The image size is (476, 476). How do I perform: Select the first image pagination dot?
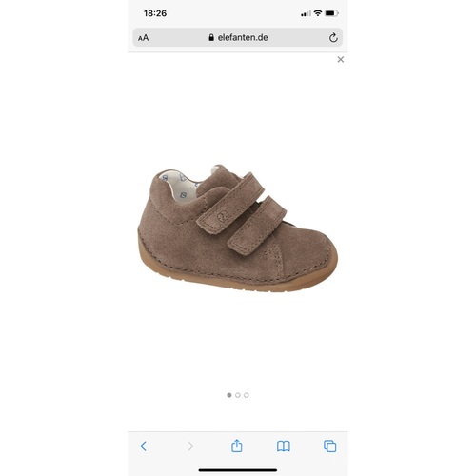[x=229, y=395]
